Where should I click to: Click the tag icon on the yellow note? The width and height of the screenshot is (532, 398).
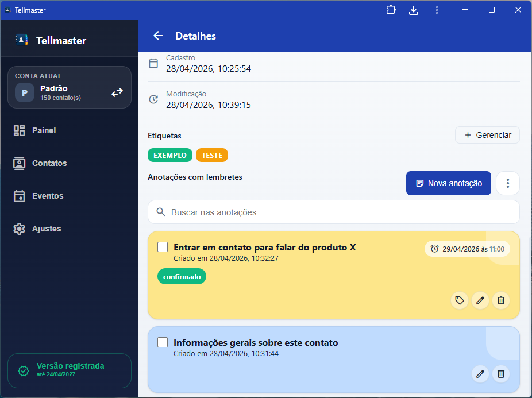pos(459,300)
